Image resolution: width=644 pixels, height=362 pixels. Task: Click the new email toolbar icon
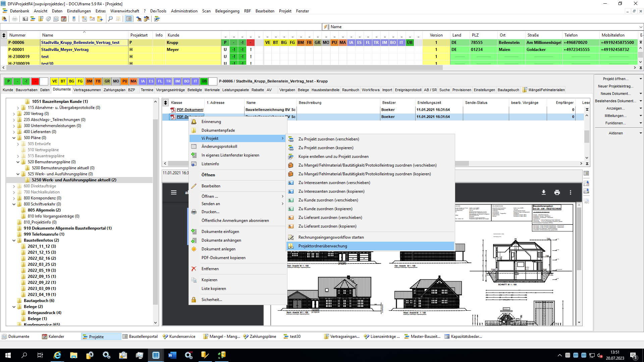tap(92, 19)
